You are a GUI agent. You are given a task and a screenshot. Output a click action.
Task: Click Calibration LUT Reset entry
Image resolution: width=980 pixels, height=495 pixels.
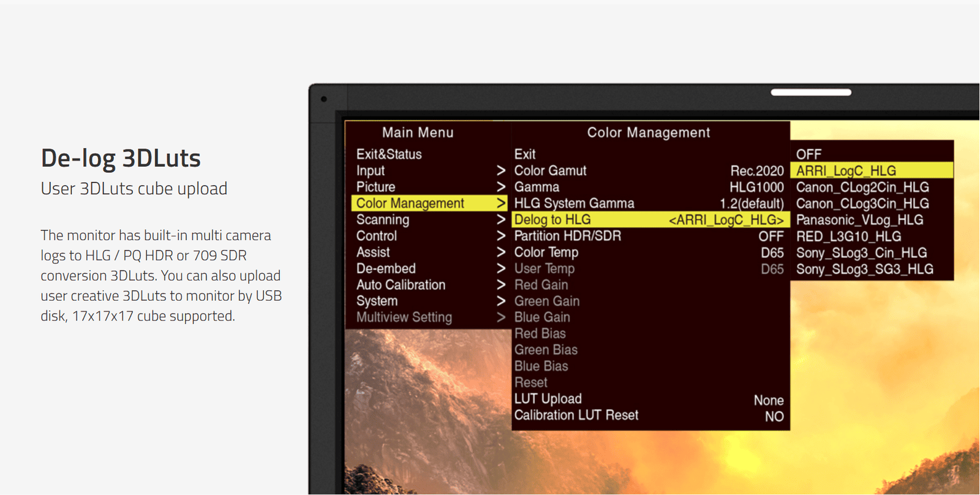point(576,415)
